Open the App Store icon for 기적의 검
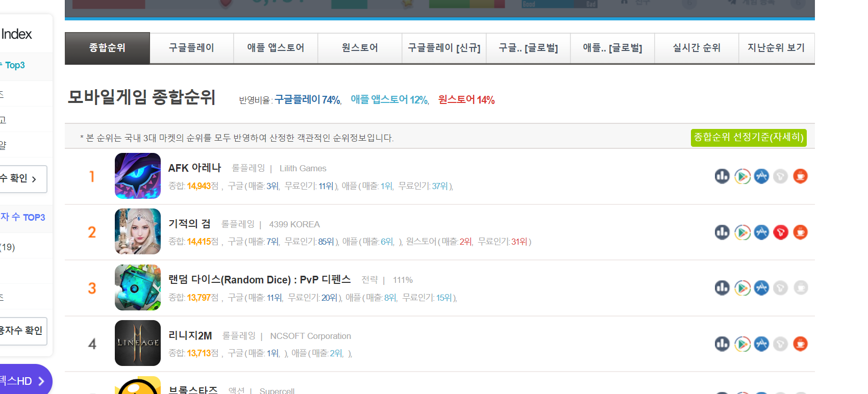 click(761, 232)
